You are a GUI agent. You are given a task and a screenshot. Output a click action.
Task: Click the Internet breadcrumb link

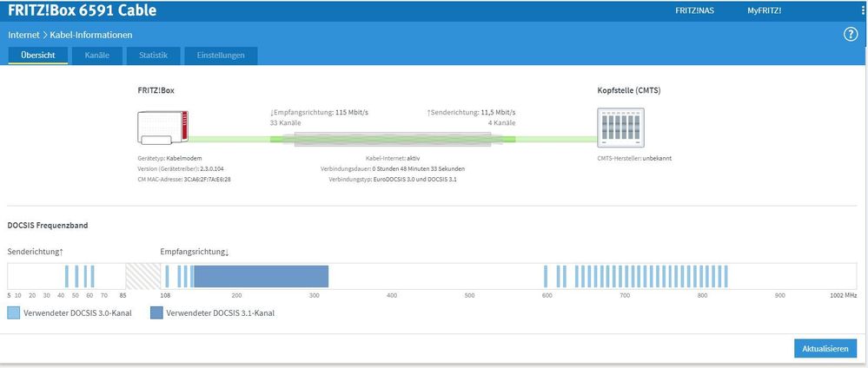[x=23, y=35]
